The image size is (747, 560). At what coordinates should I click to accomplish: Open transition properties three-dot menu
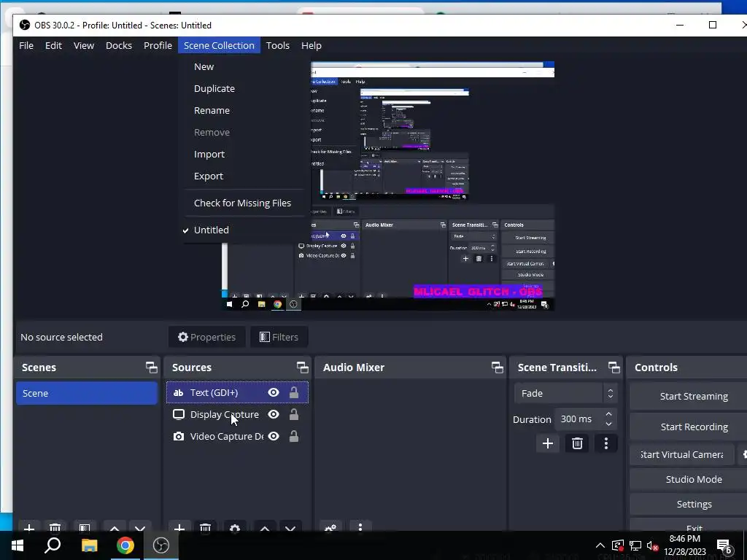click(x=606, y=444)
